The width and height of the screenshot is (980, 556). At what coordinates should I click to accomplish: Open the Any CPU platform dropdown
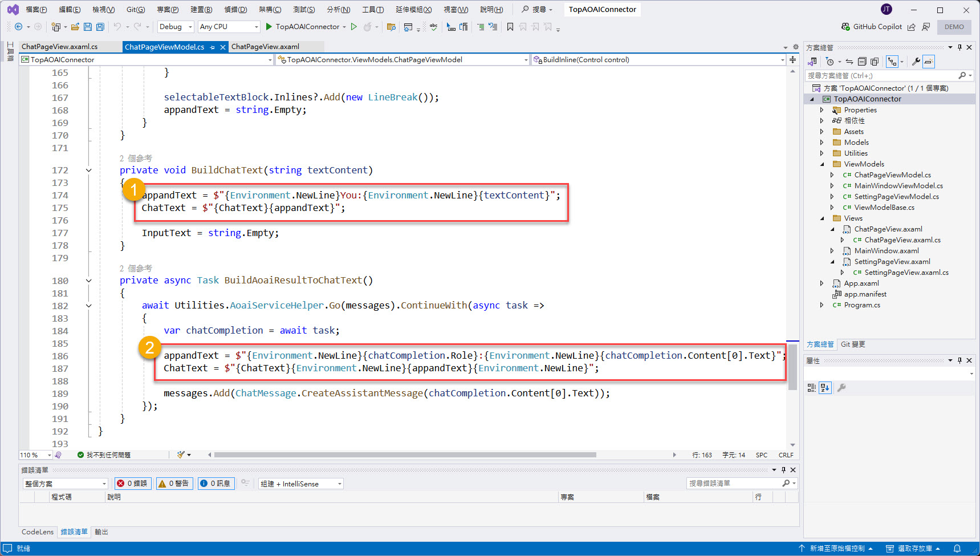(229, 27)
